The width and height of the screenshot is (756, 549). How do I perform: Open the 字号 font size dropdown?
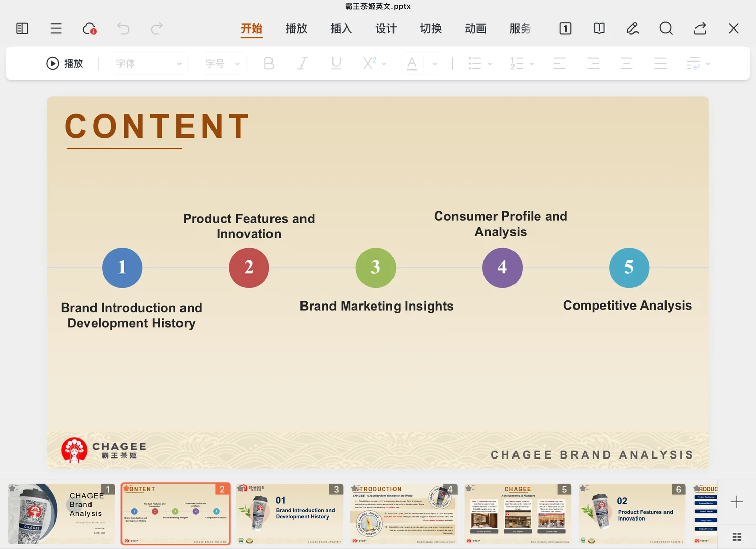[223, 64]
